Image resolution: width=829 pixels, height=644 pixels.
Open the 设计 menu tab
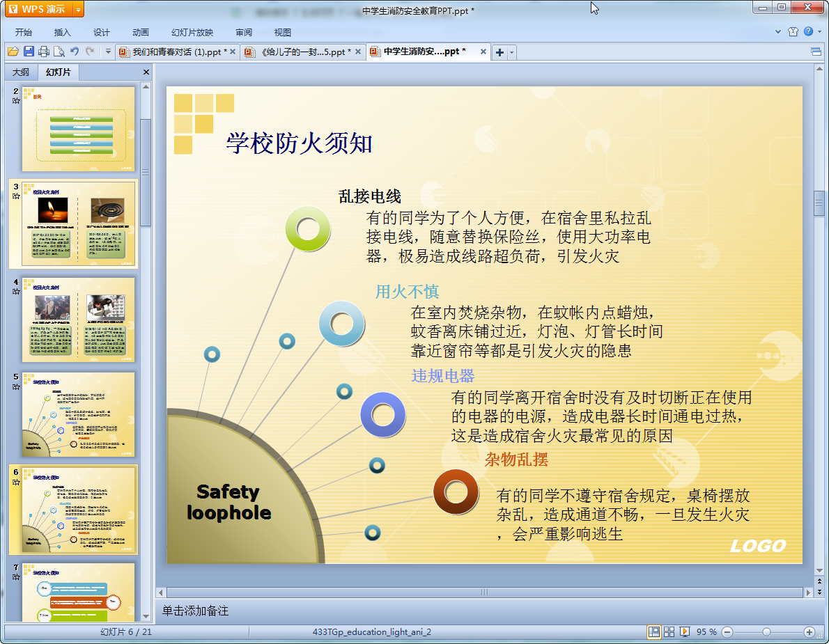coord(102,32)
